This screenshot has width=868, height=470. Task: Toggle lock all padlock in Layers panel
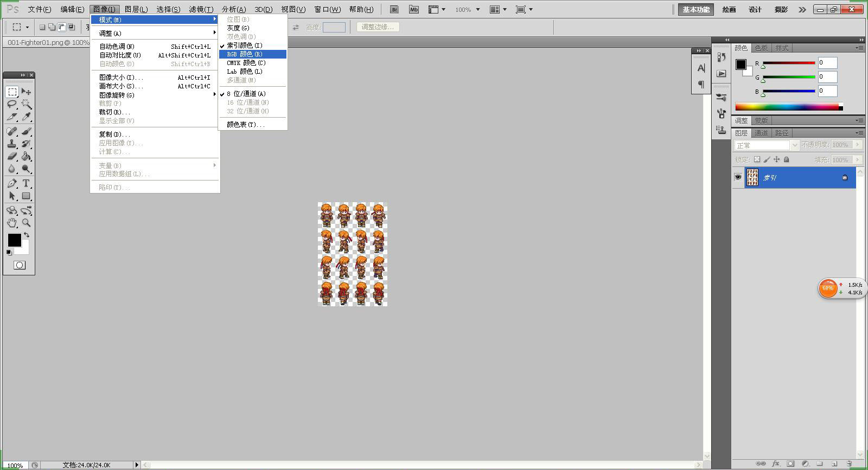[787, 159]
